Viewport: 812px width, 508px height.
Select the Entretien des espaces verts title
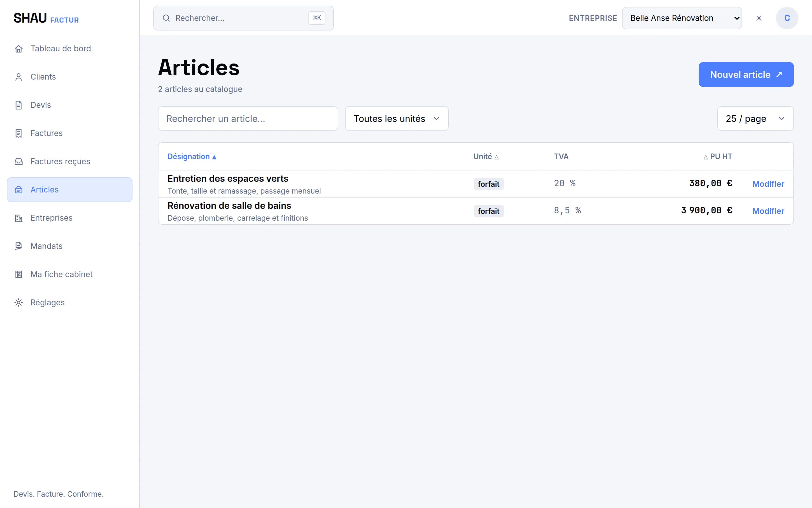228,179
